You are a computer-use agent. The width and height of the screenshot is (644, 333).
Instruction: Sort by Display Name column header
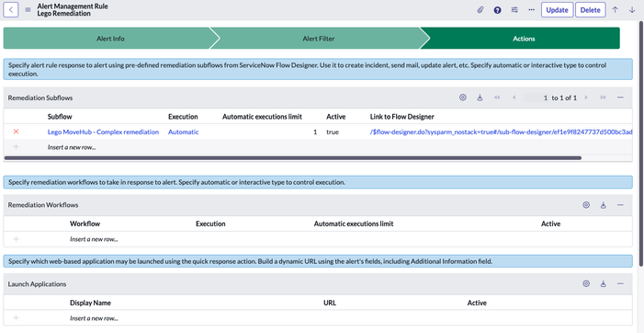90,303
